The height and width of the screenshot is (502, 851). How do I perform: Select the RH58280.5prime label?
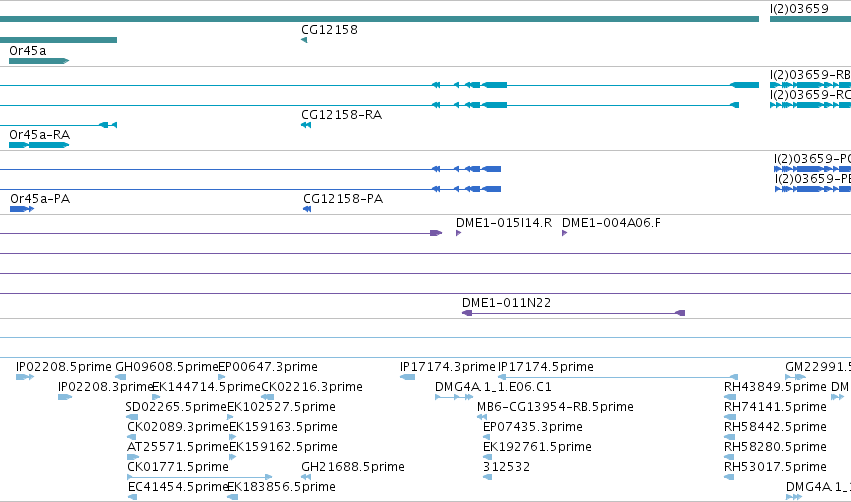tap(775, 447)
